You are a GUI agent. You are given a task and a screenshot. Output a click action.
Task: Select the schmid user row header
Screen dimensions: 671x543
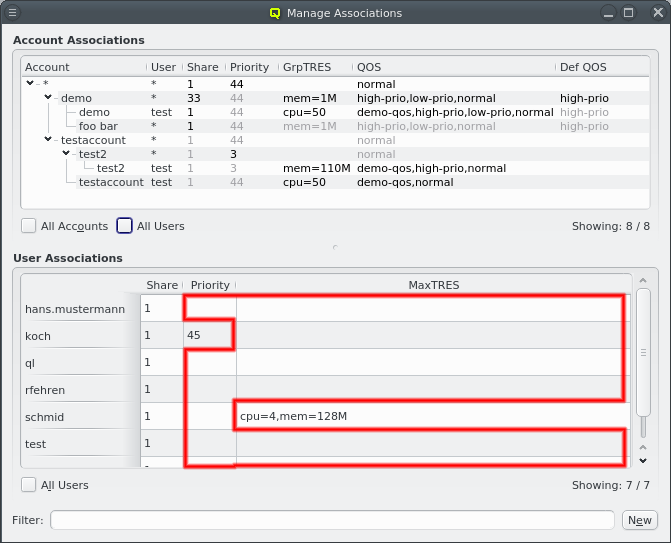point(80,416)
